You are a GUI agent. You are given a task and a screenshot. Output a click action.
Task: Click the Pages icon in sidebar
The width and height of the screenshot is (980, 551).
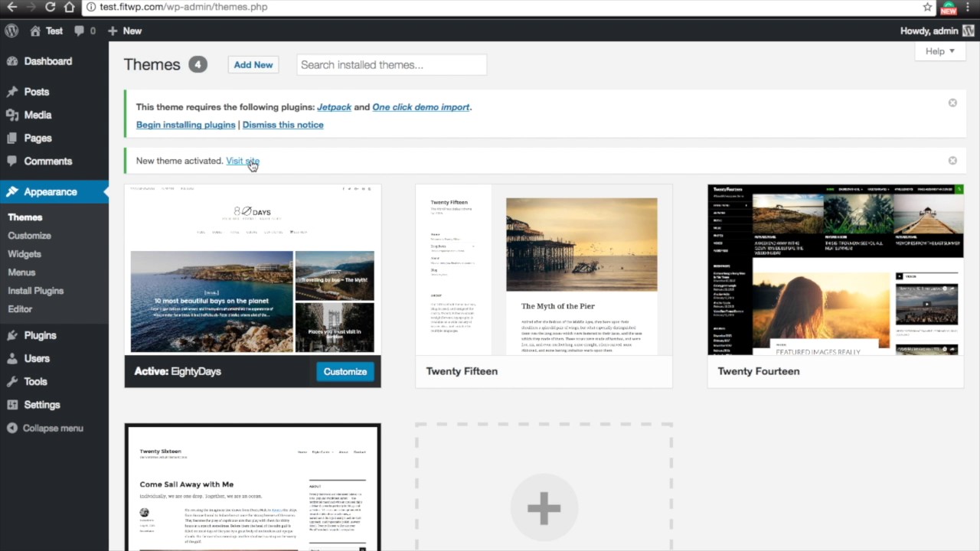12,138
